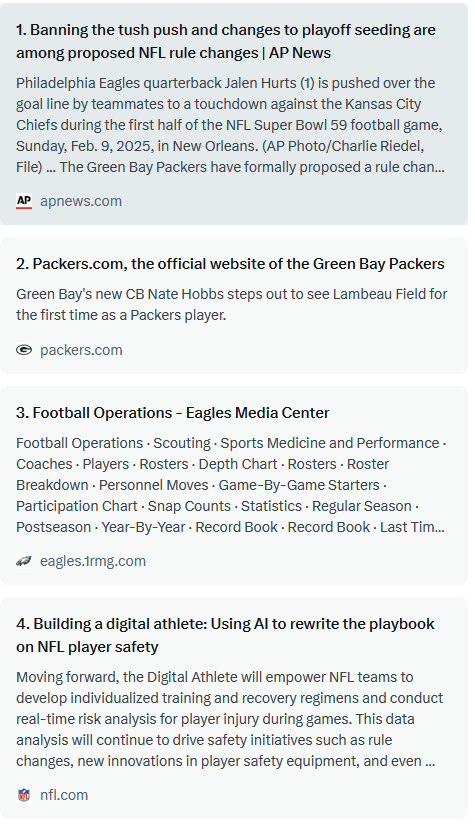Open the Packers.com official website result title
The width and height of the screenshot is (475, 834).
point(230,264)
